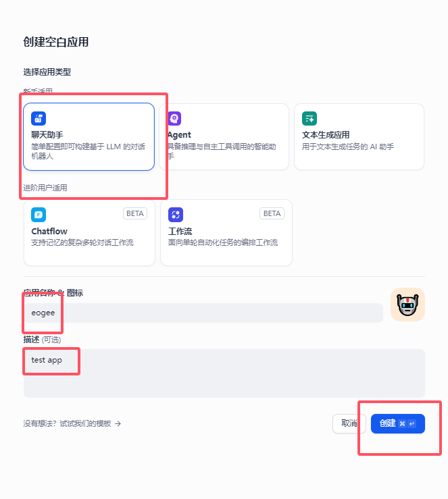The width and height of the screenshot is (448, 499).
Task: Click the purple Agent brain icon
Action: [174, 119]
